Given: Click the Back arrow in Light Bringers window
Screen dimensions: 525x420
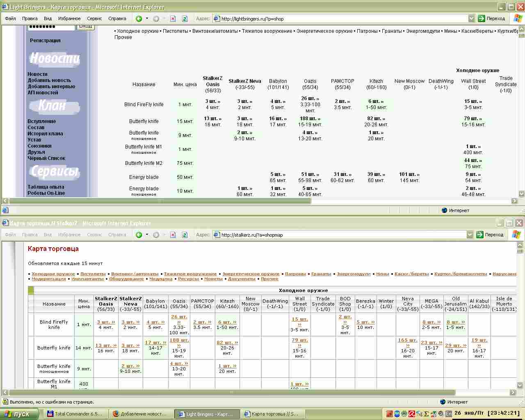Looking at the screenshot, I should (x=139, y=18).
